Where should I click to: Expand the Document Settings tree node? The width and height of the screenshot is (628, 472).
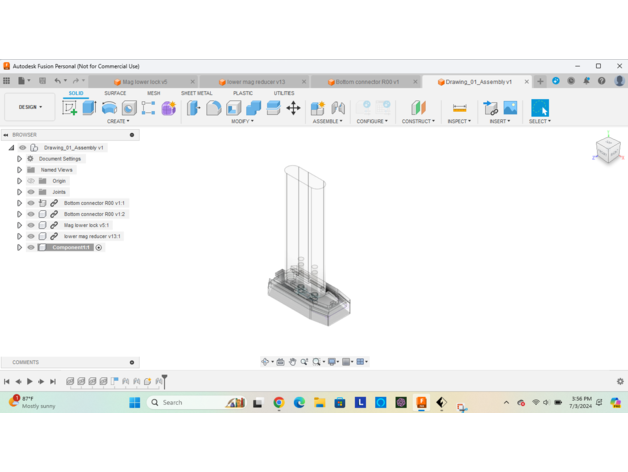point(19,159)
